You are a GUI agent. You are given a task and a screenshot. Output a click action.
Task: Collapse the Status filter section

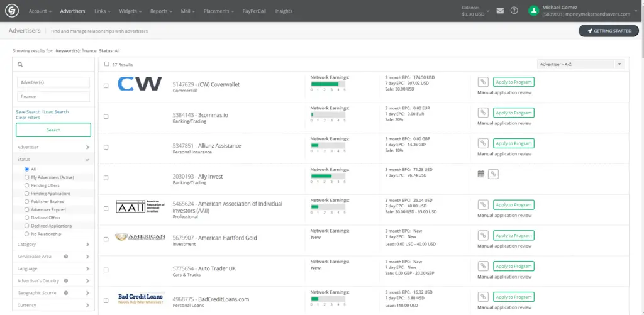pyautogui.click(x=53, y=159)
